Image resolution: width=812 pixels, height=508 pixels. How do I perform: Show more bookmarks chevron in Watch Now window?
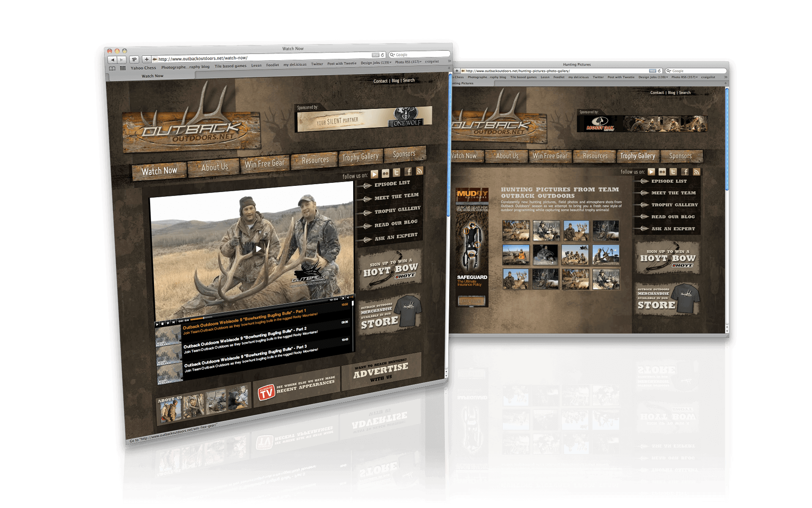coord(450,61)
